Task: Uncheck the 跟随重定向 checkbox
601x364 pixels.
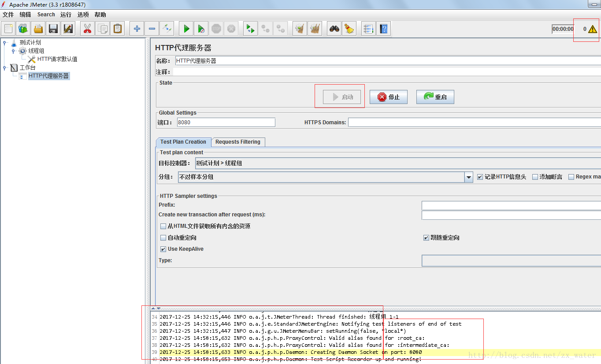Action: coord(426,238)
